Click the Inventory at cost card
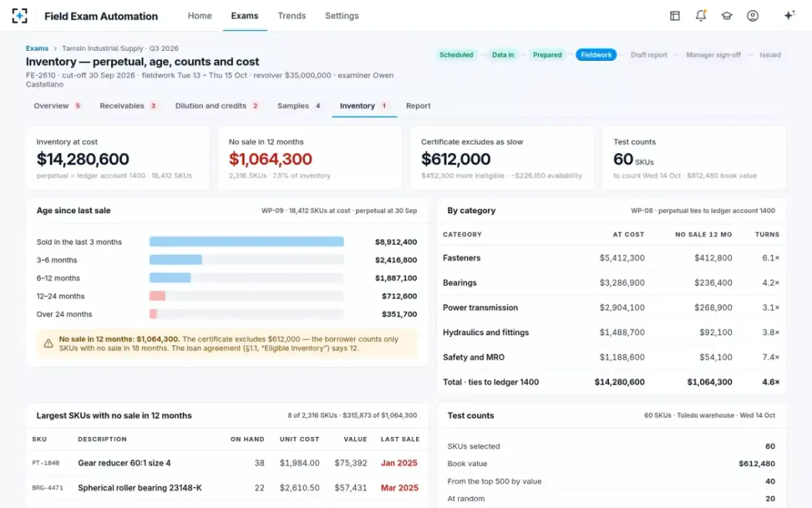This screenshot has width=812, height=508. [x=118, y=158]
